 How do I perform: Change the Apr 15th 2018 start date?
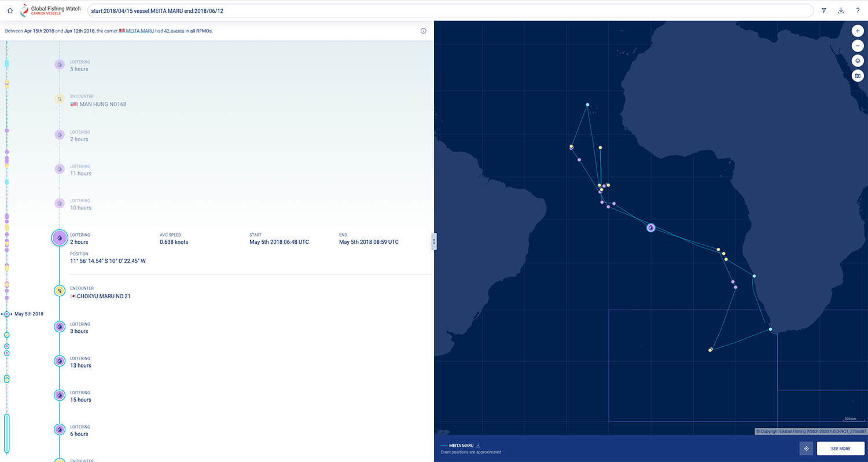tap(39, 31)
